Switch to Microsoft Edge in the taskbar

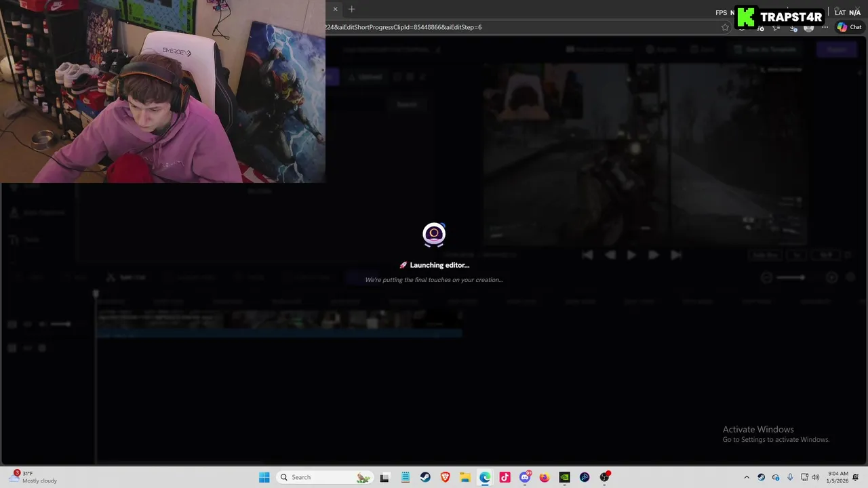485,477
